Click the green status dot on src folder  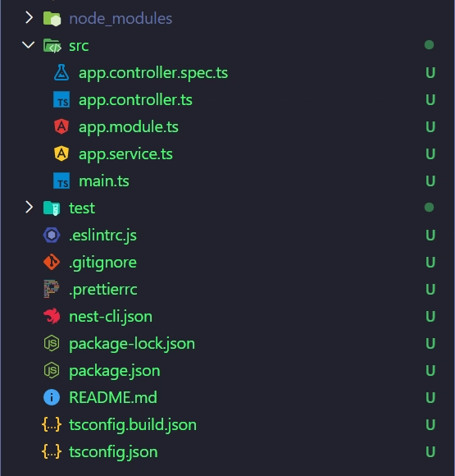430,45
